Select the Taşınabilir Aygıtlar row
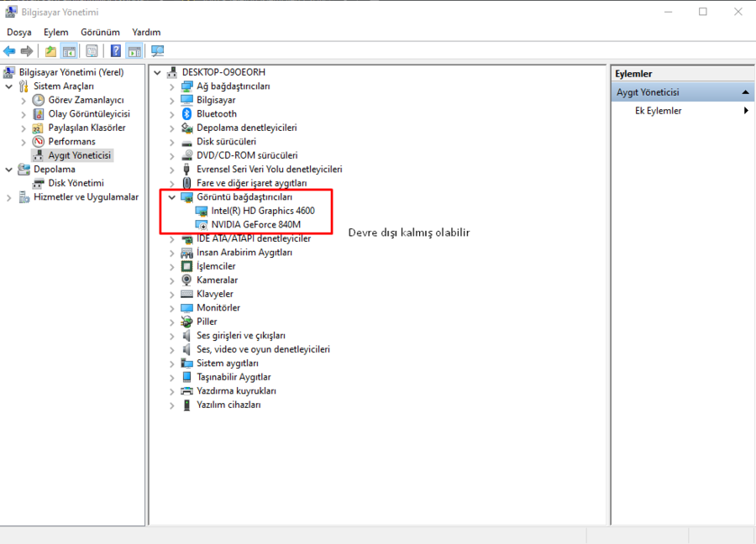756x544 pixels. point(234,377)
